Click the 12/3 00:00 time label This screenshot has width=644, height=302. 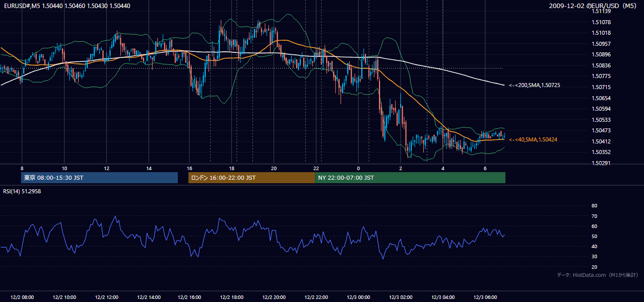[358, 297]
